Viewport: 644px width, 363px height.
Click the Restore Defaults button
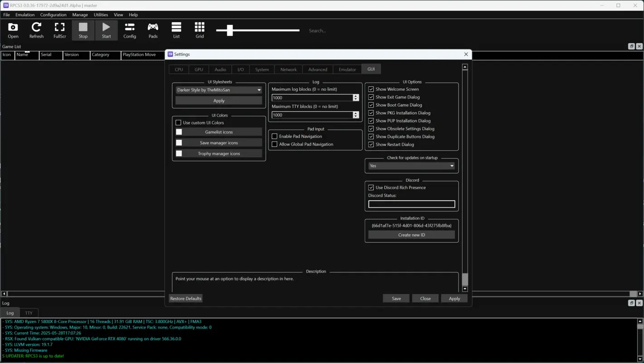point(185,298)
